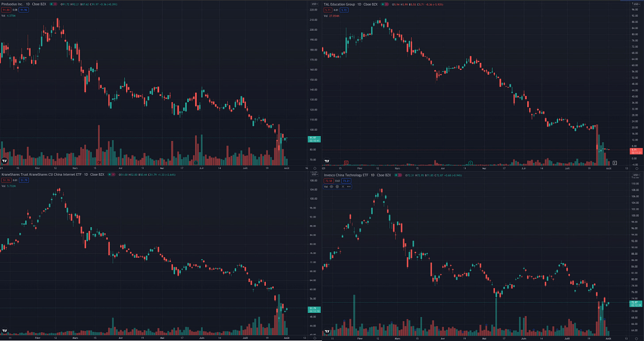Viewport: 644px width, 341px height.
Task: Click Cboe BZX exchange label on TAL chart
Action: click(x=370, y=4)
